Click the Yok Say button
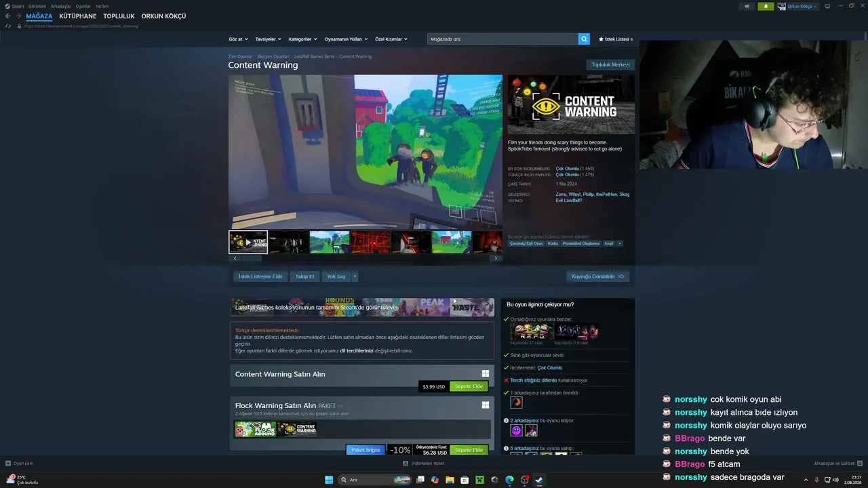This screenshot has width=868, height=488. point(336,277)
